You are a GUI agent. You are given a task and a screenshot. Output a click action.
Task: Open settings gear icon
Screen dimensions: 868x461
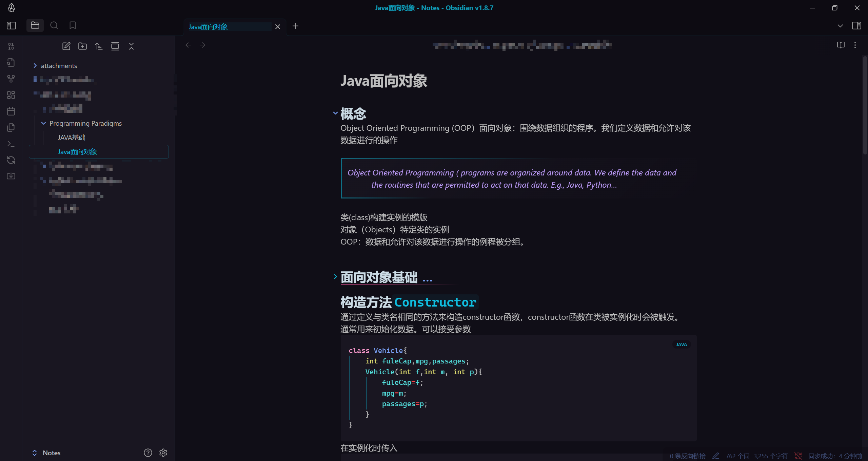(163, 453)
